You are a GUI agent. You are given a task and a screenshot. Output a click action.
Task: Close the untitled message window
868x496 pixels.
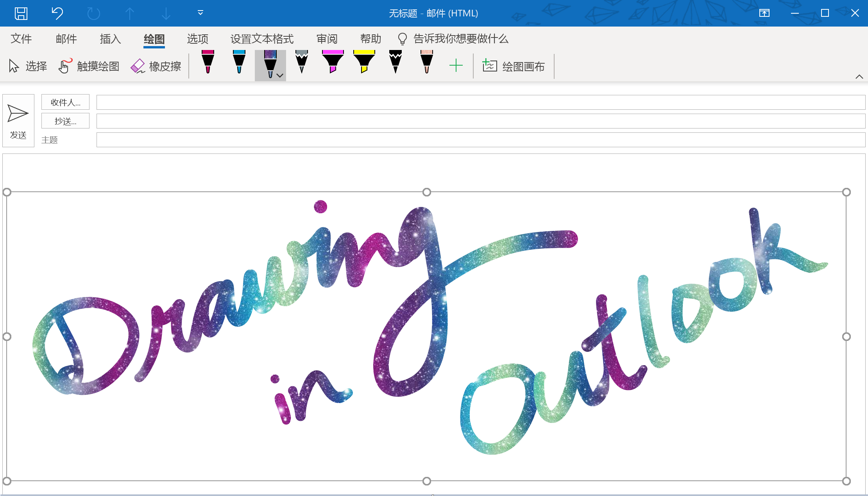pos(855,13)
